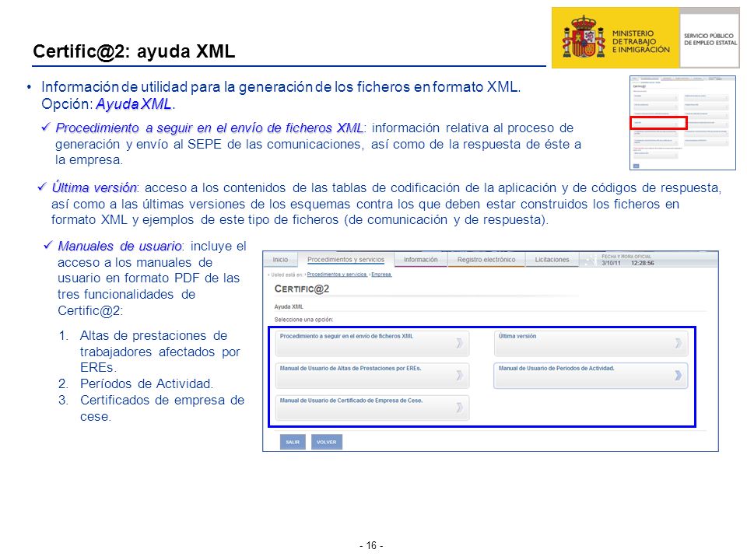Click arrow icon on Procedimiento a seguir option
The image size is (747, 560).
pyautogui.click(x=459, y=343)
